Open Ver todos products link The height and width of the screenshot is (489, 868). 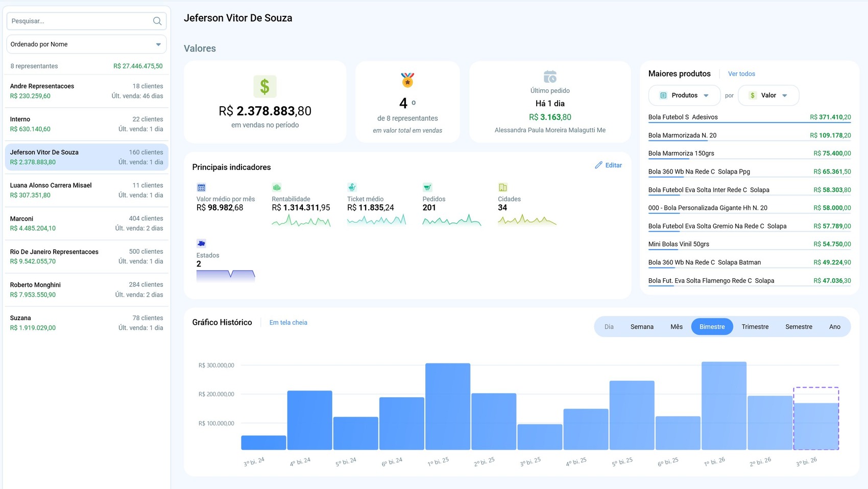741,74
